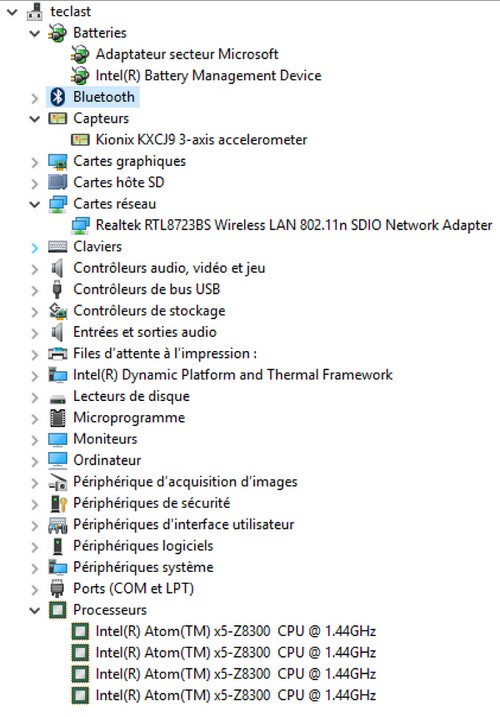Select Intel(R) Battery Management Device icon

80,76
